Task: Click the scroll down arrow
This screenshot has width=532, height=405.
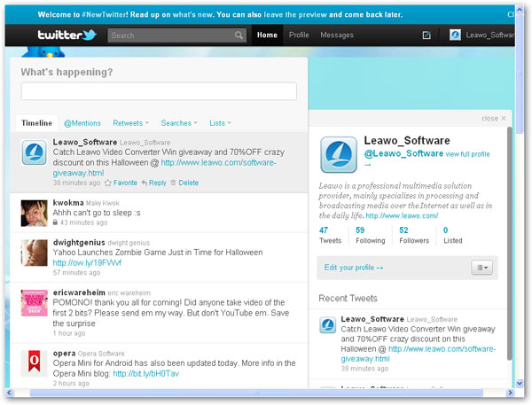Action: (520, 384)
